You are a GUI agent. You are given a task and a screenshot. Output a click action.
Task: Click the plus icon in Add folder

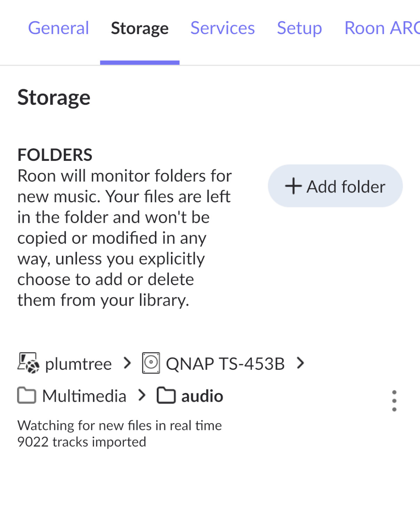(x=293, y=186)
